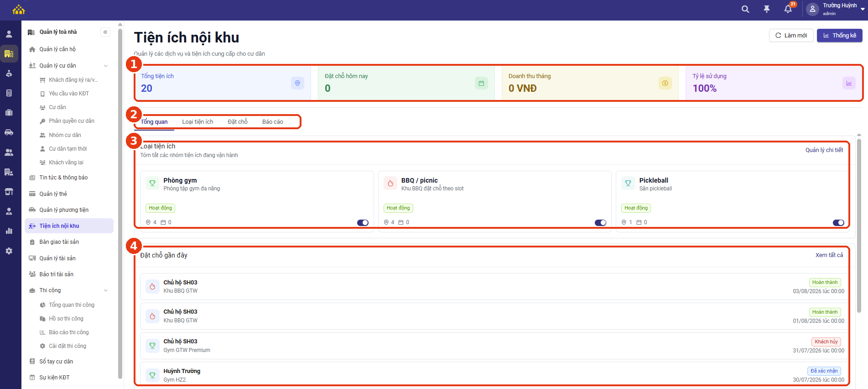Image resolution: width=868 pixels, height=389 pixels.
Task: Open the user-group icon in the left rail
Action: (9, 152)
